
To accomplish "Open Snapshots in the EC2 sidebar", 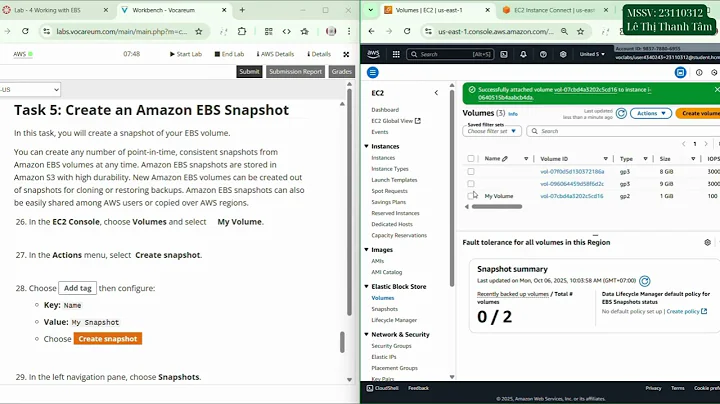I will [384, 309].
